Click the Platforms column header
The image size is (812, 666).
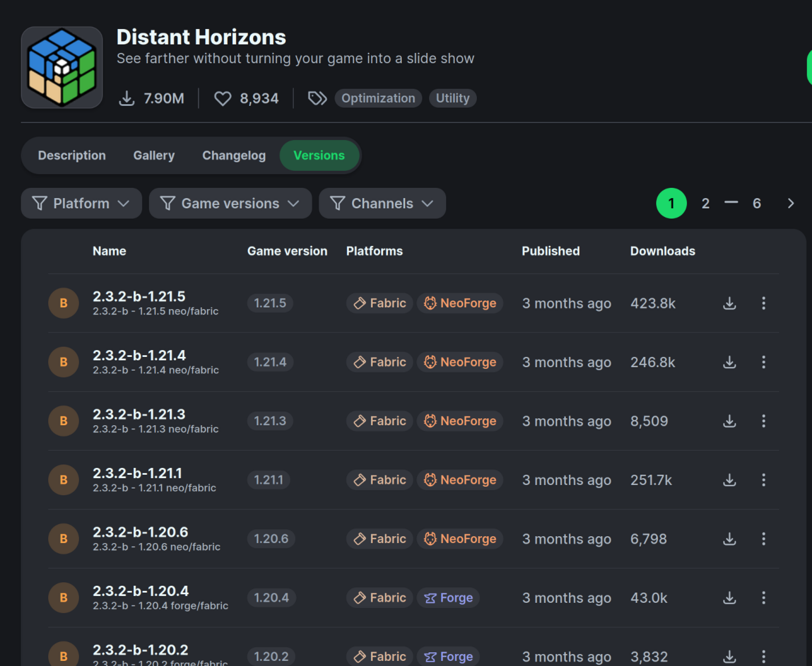point(374,251)
